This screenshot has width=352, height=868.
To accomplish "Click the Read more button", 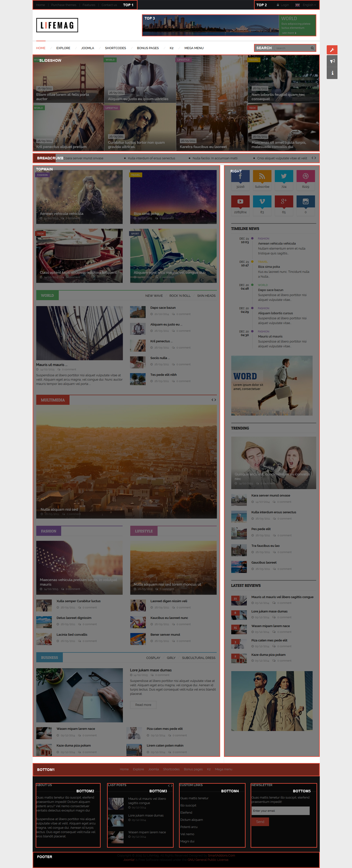I will (143, 705).
